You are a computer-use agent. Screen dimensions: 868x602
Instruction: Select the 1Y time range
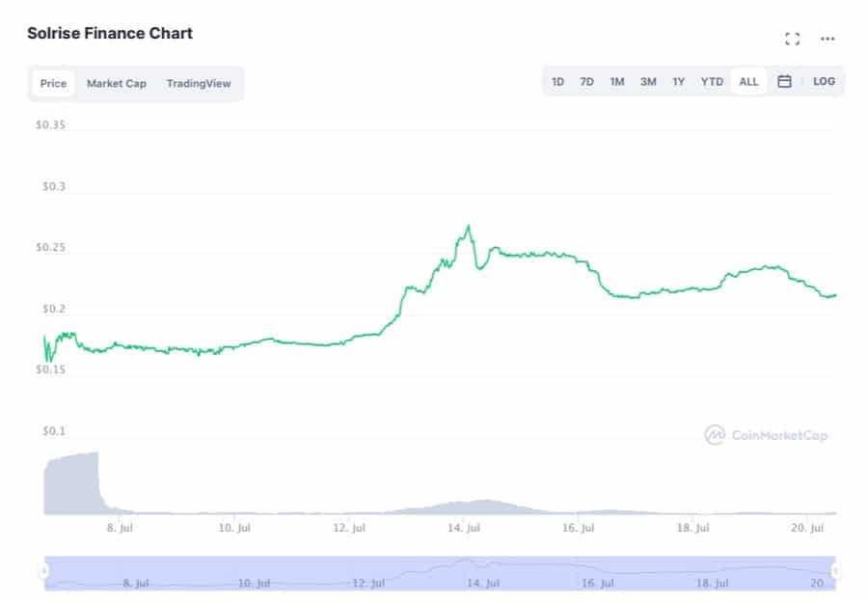679,82
